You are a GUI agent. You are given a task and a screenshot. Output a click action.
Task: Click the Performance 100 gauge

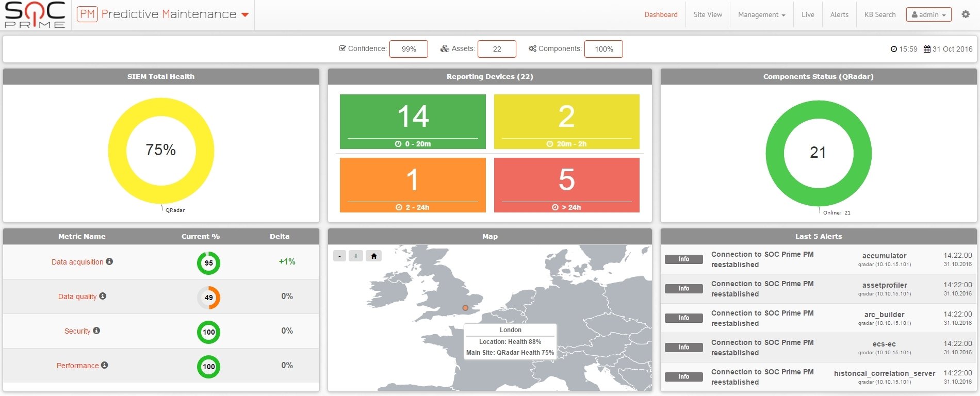tap(208, 367)
